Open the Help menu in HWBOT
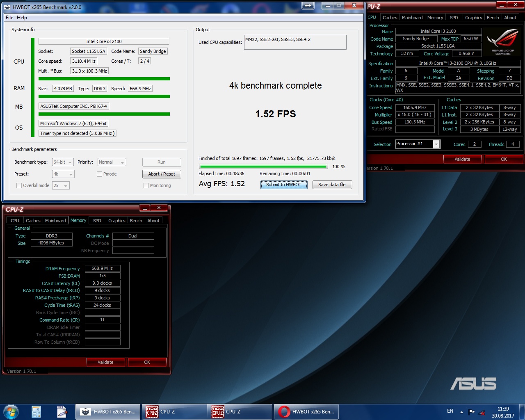The width and height of the screenshot is (525, 420). click(22, 18)
